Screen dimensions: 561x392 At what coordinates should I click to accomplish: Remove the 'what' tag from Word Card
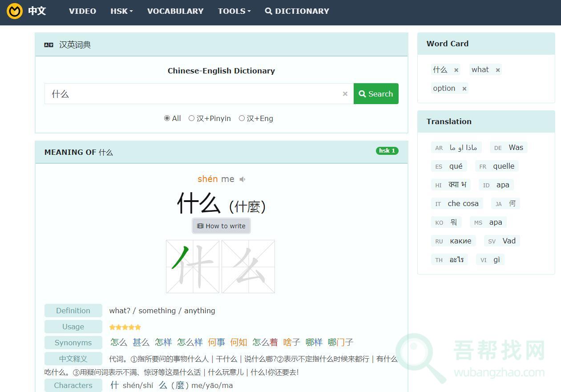tap(498, 70)
